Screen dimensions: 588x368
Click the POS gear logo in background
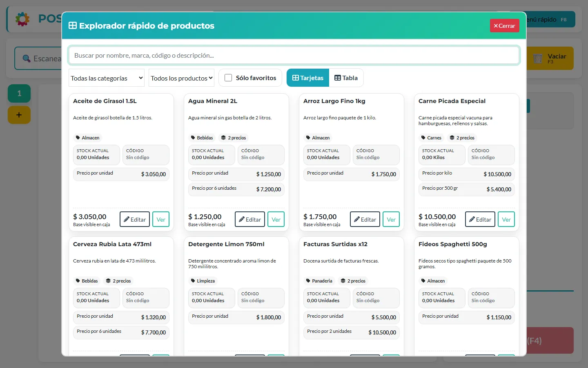point(22,19)
